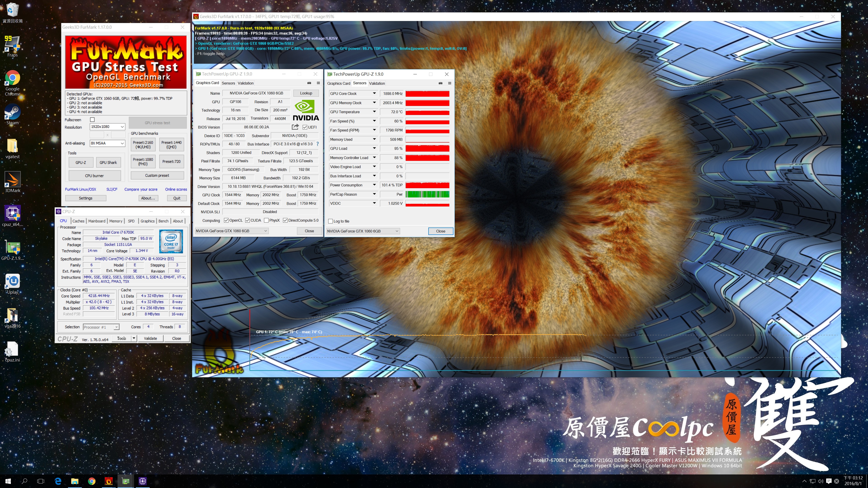Image resolution: width=868 pixels, height=488 pixels.
Task: Open cpuz.ini file on desktop
Action: (x=12, y=352)
